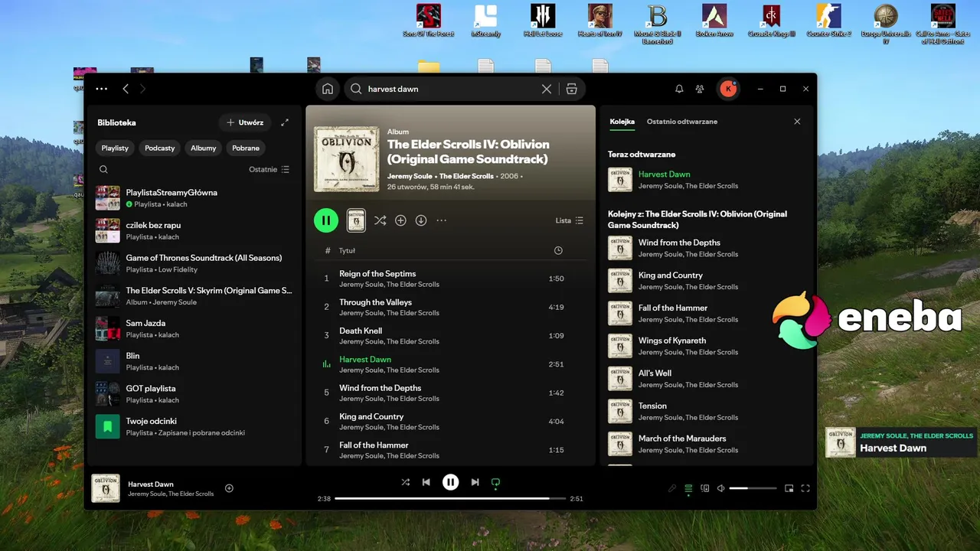The image size is (980, 551).
Task: Skip to previous track
Action: tap(426, 482)
